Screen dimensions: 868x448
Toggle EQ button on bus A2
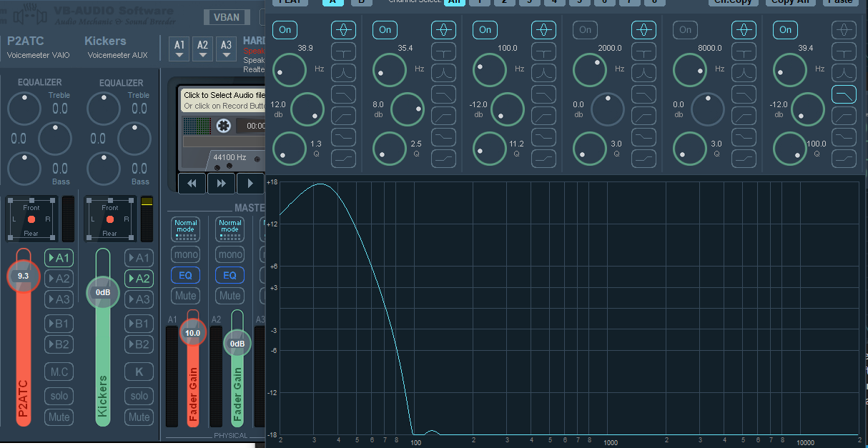point(230,275)
